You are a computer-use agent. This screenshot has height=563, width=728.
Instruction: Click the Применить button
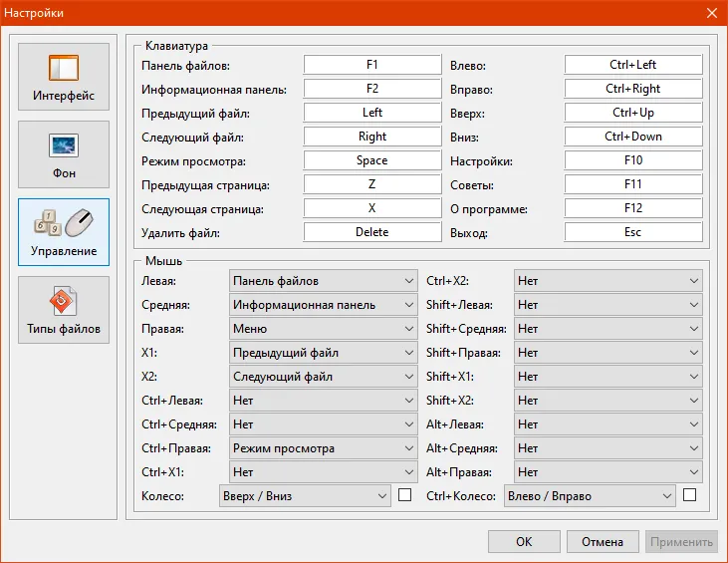[681, 542]
